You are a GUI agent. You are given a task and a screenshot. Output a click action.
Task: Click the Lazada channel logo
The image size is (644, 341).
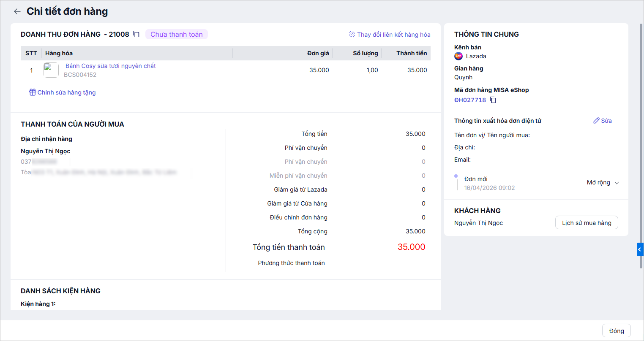(458, 56)
